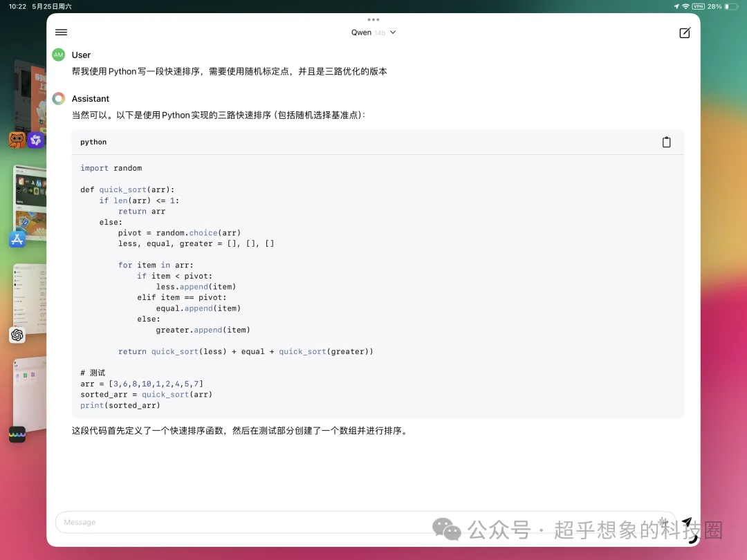747x560 pixels.
Task: Tap the voice input waveform icon
Action: point(663,522)
